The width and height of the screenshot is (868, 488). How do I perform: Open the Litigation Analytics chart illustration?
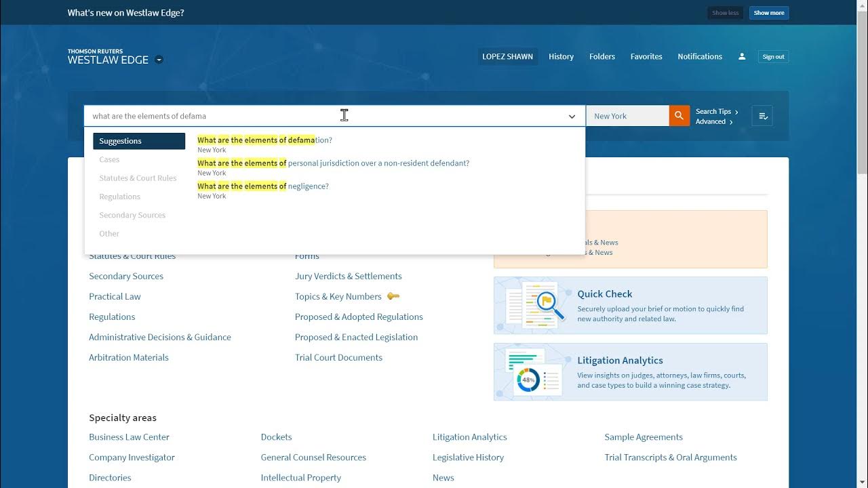[534, 372]
